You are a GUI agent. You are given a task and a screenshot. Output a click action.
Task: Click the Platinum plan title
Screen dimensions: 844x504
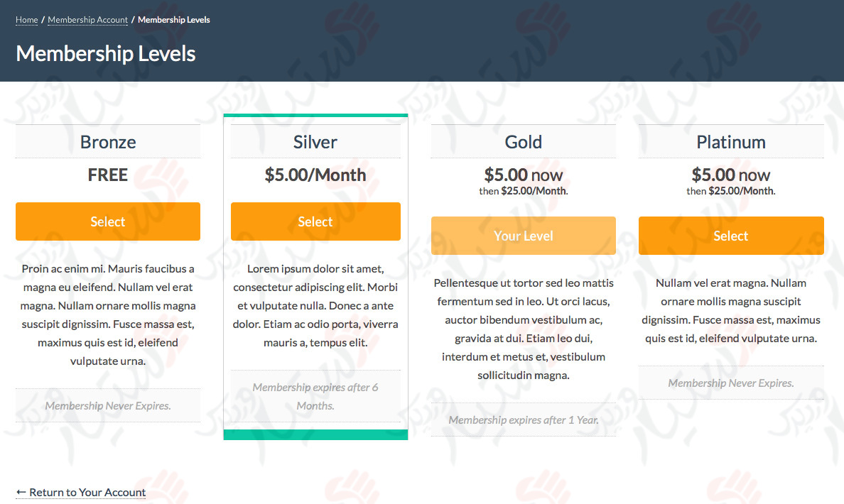731,141
